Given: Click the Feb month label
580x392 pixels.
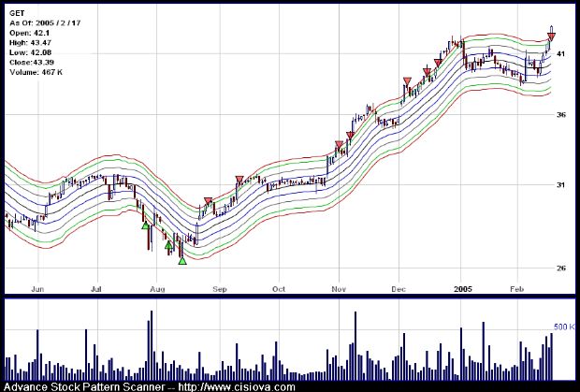Looking at the screenshot, I should click(516, 289).
